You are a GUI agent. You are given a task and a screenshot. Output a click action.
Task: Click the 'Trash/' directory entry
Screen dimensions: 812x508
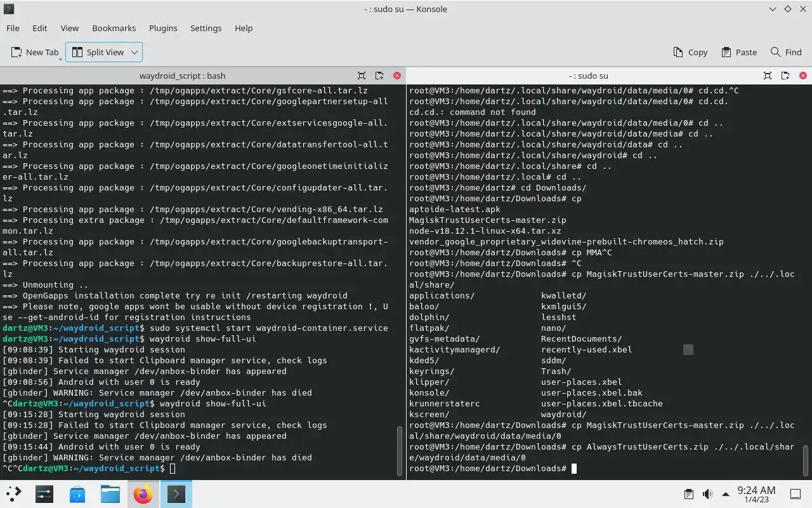pyautogui.click(x=556, y=371)
